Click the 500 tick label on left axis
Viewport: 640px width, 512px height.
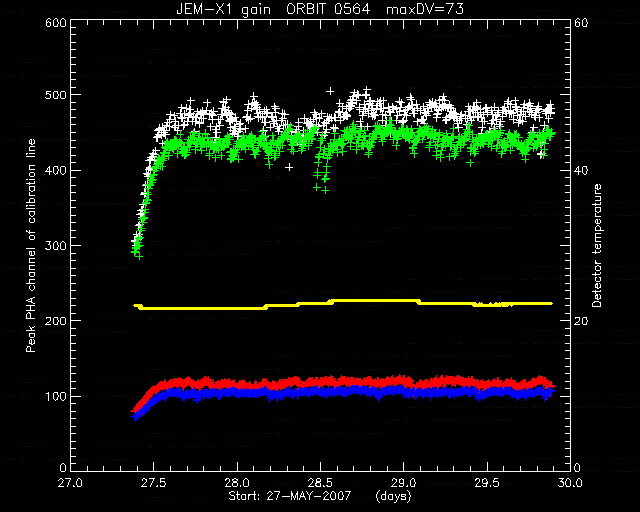tap(56, 95)
